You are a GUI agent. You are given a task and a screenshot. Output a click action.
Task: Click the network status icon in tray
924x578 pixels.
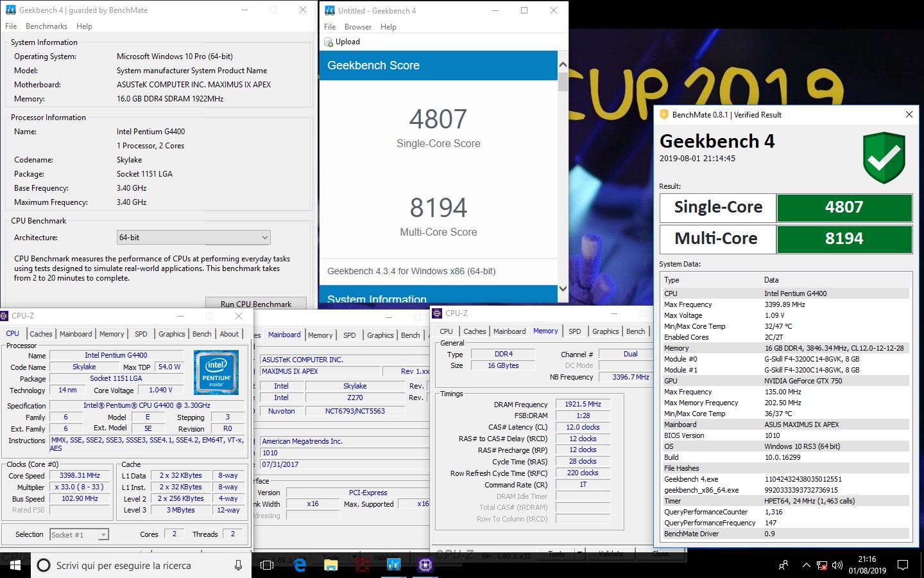click(822, 566)
